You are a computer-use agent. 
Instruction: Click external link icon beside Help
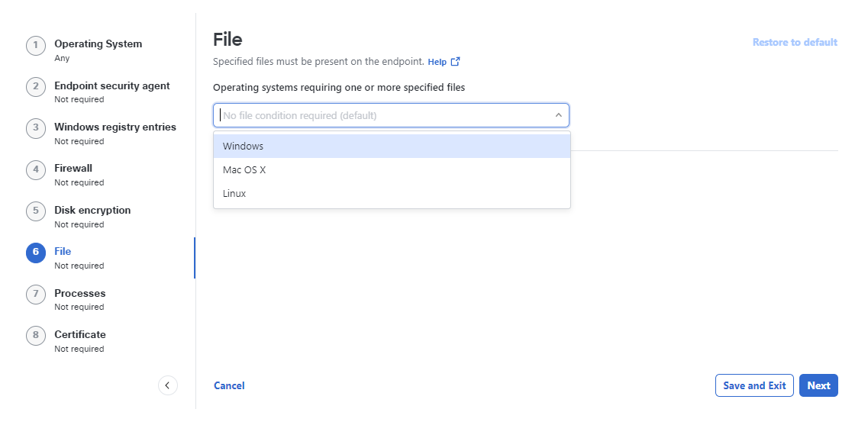455,61
